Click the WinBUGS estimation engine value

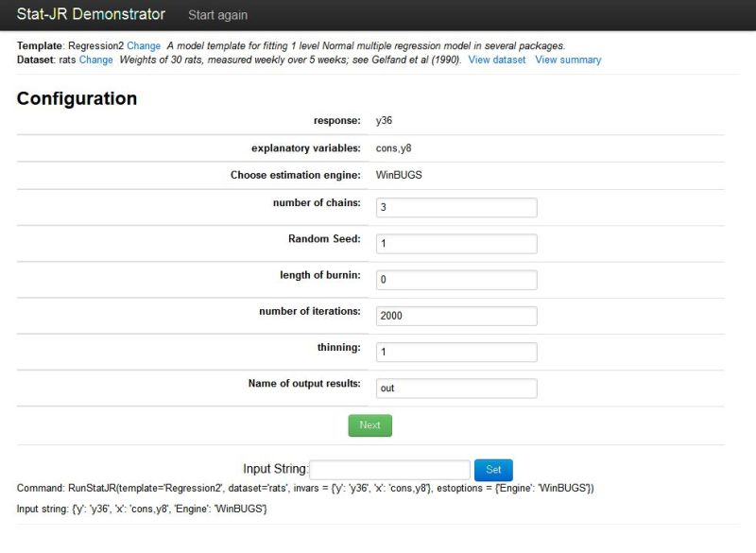[x=399, y=175]
